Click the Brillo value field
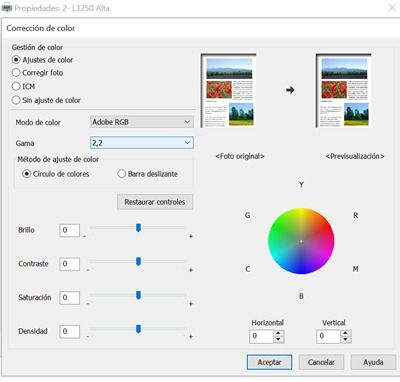Viewport: 400px width, 382px height. (x=69, y=230)
